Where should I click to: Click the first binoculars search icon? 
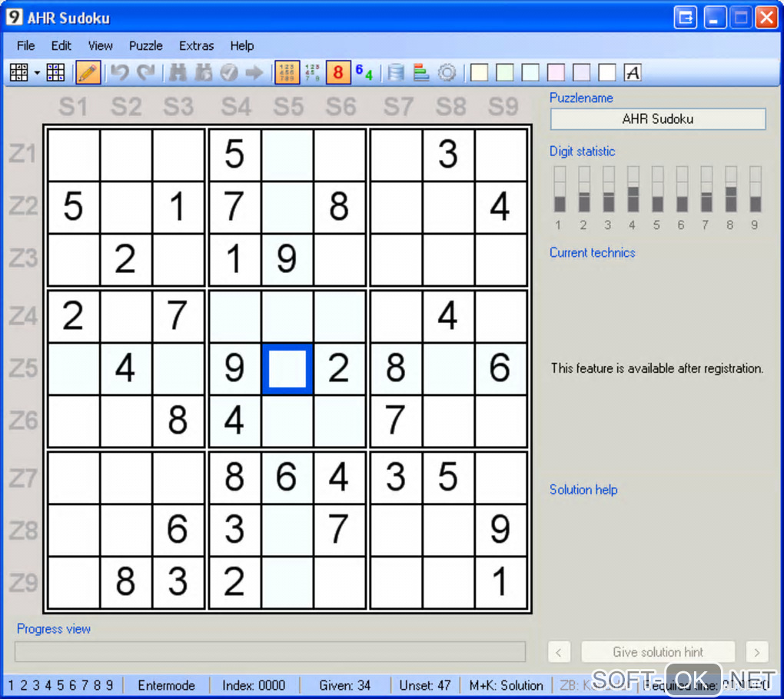pyautogui.click(x=178, y=72)
